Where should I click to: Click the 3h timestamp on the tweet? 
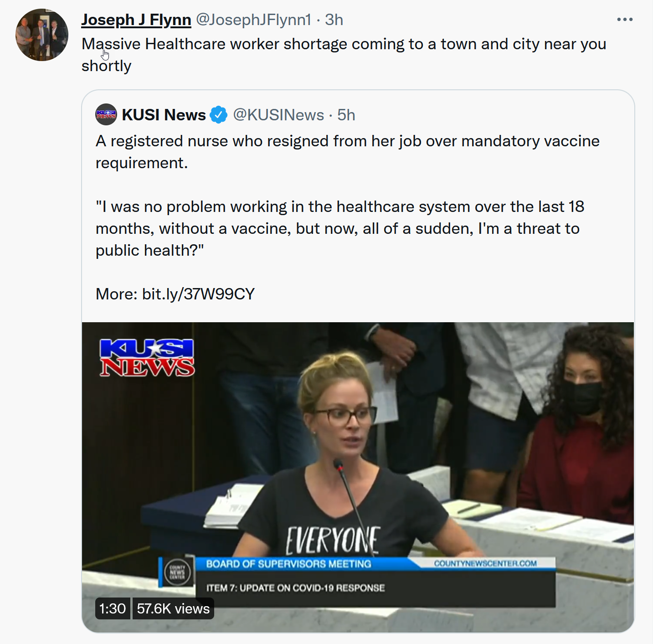334,20
